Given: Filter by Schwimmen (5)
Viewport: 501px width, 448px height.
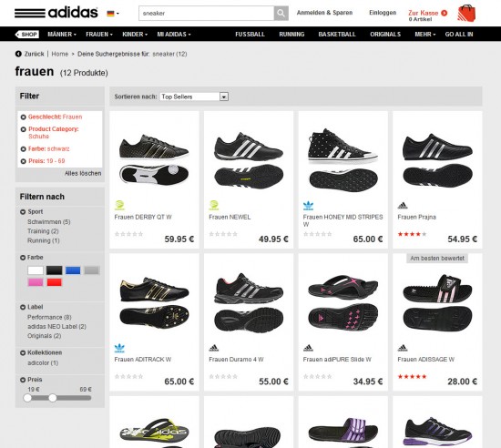Looking at the screenshot, I should coord(49,221).
